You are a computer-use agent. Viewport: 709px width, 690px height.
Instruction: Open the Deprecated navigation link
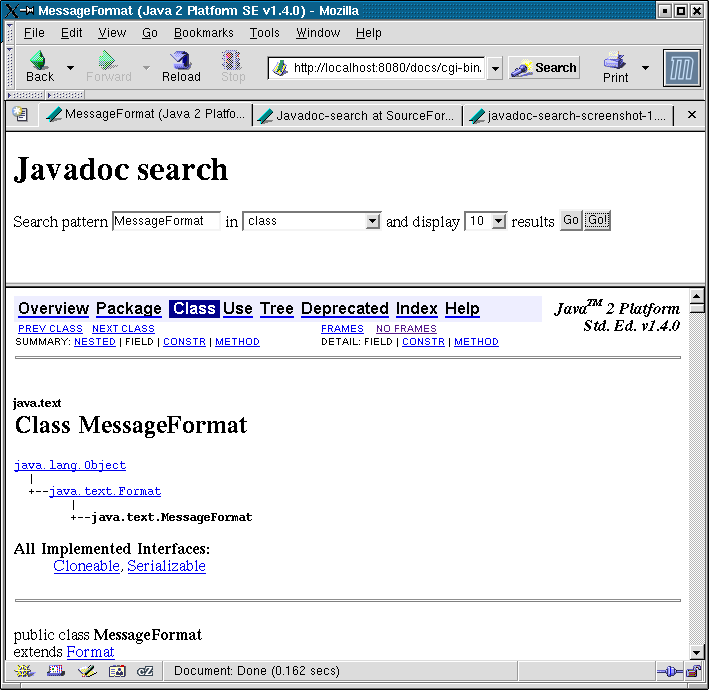click(345, 308)
